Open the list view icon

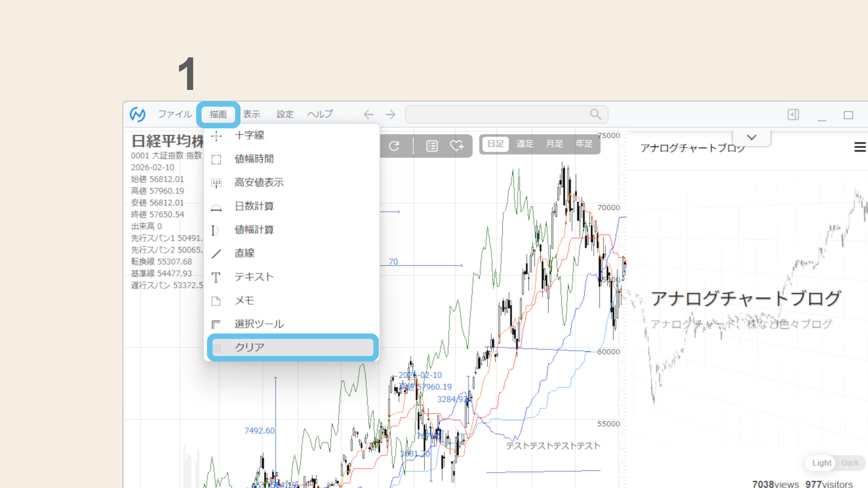(432, 146)
